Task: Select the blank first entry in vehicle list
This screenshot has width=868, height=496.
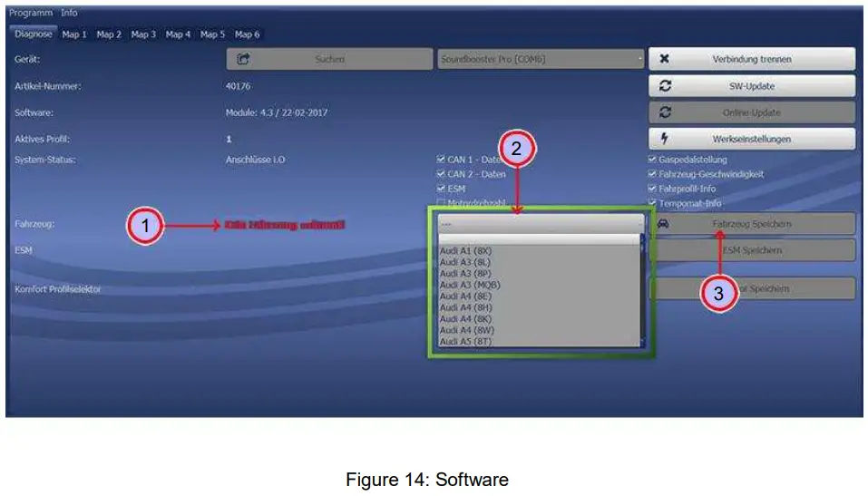Action: [539, 239]
